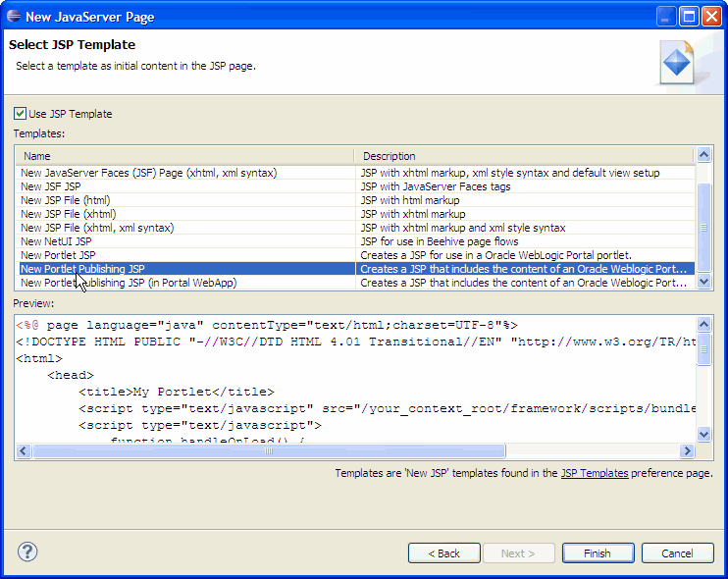
Task: Click the Back button
Action: click(444, 553)
